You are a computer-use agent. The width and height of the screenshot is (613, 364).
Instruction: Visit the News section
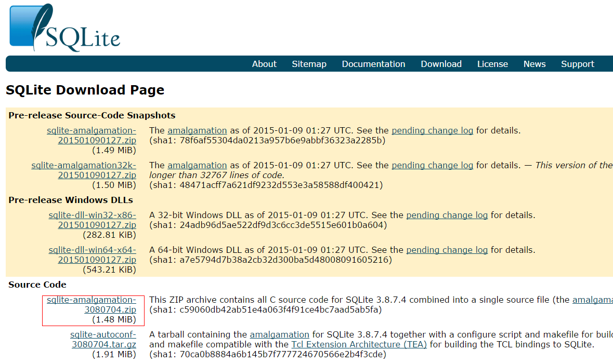point(534,64)
